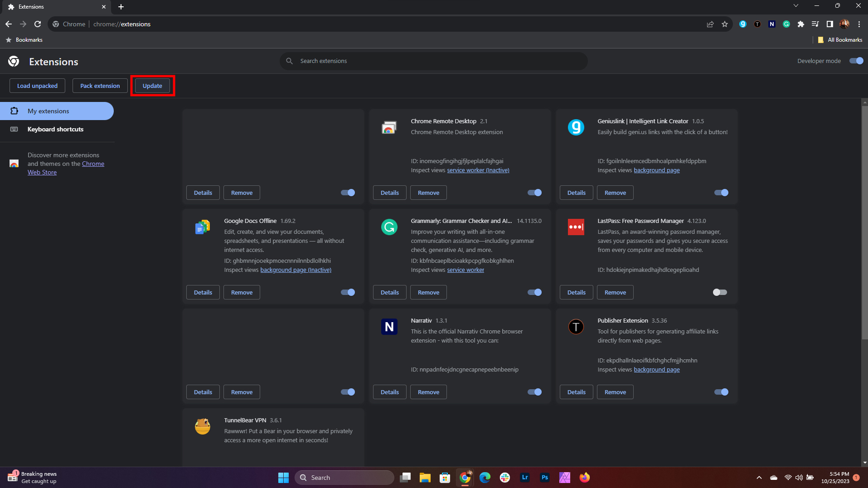Open the Narrativ extension in the toolbar
The image size is (868, 488).
click(771, 24)
